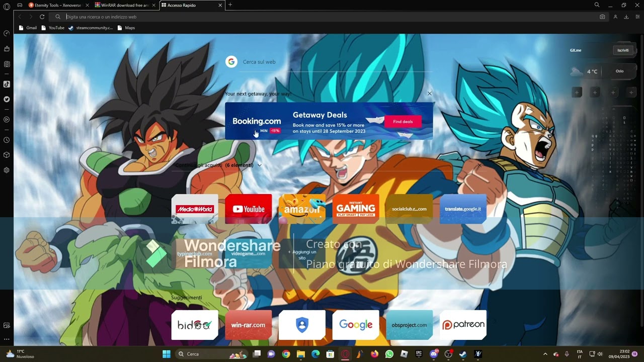Screen dimensions: 644x362
Task: Close the Eternity Tools tab
Action: click(x=87, y=5)
